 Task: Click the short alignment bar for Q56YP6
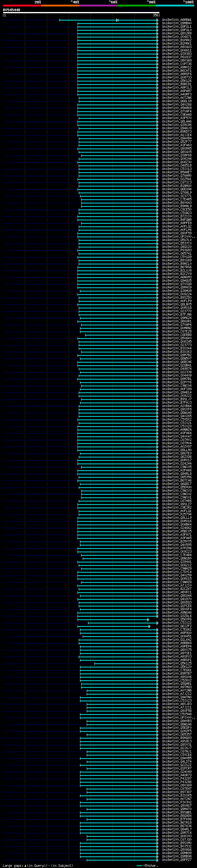tap(113, 620)
